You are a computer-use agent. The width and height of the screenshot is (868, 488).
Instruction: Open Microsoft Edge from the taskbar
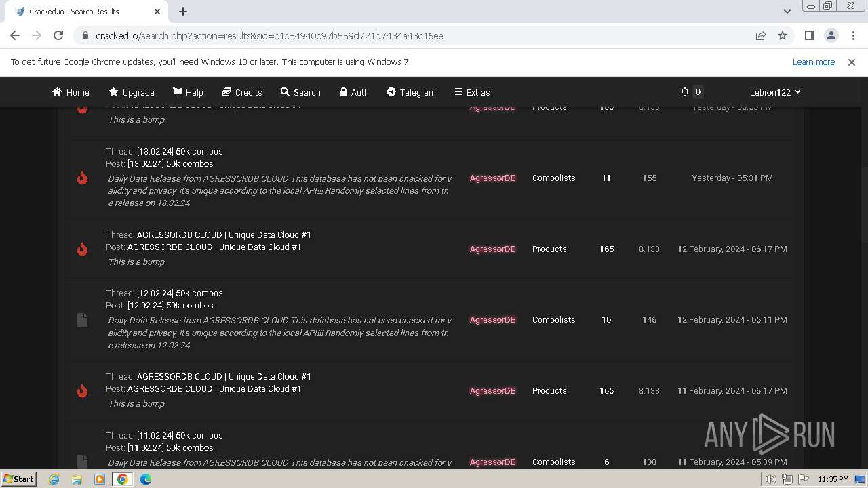click(x=146, y=479)
